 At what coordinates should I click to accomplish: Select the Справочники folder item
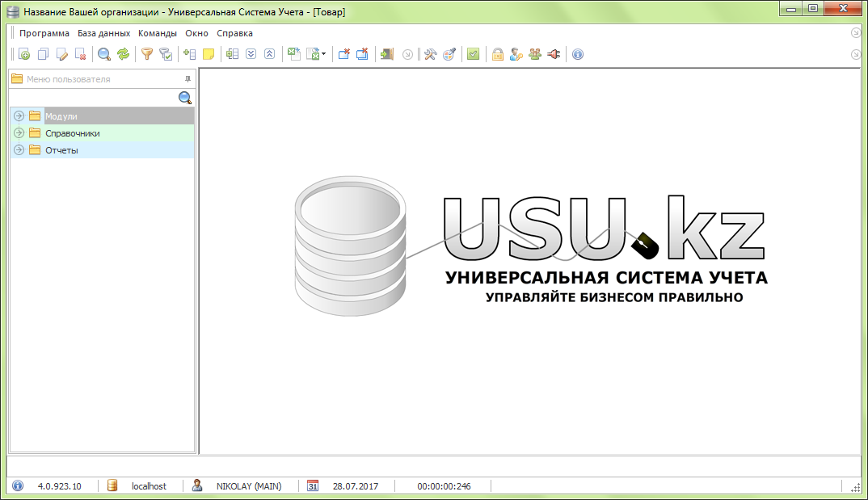click(73, 133)
